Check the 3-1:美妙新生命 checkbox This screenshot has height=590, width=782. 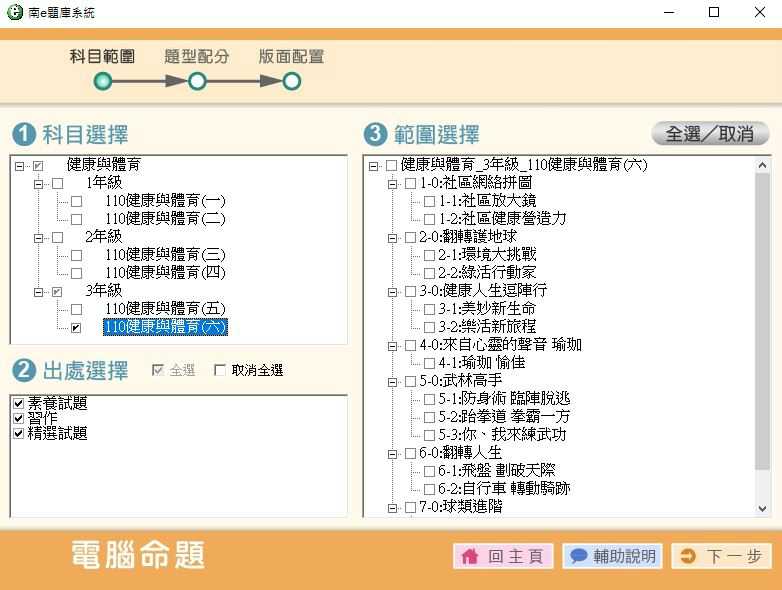click(x=429, y=310)
